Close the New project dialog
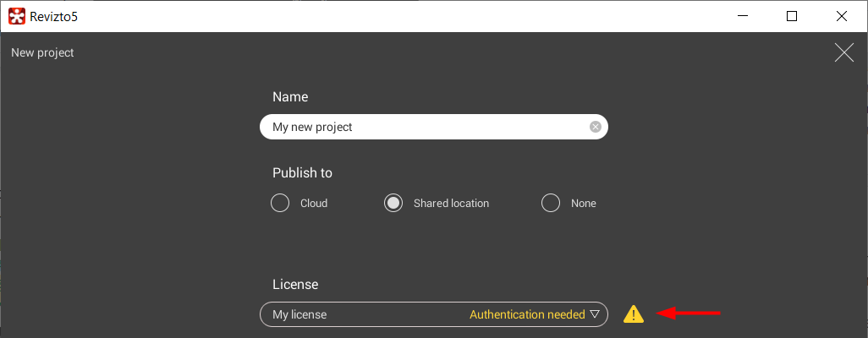Viewport: 868px width, 338px height. pyautogui.click(x=843, y=53)
